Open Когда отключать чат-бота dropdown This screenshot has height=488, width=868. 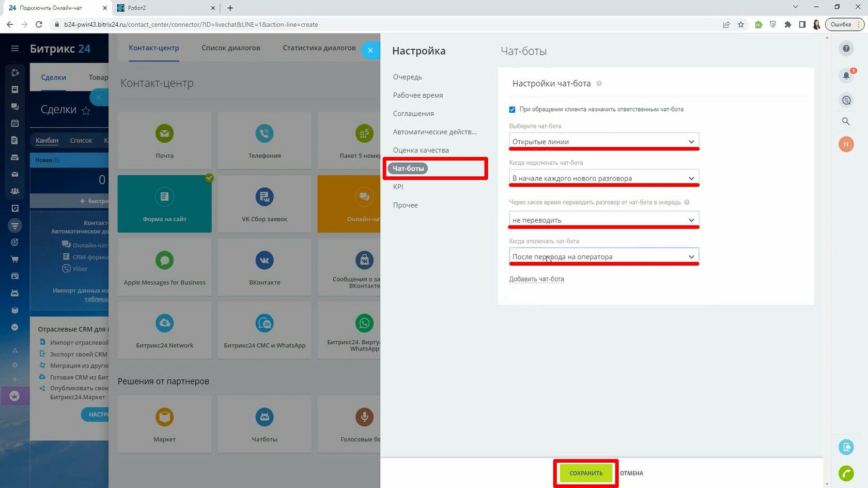pyautogui.click(x=604, y=256)
